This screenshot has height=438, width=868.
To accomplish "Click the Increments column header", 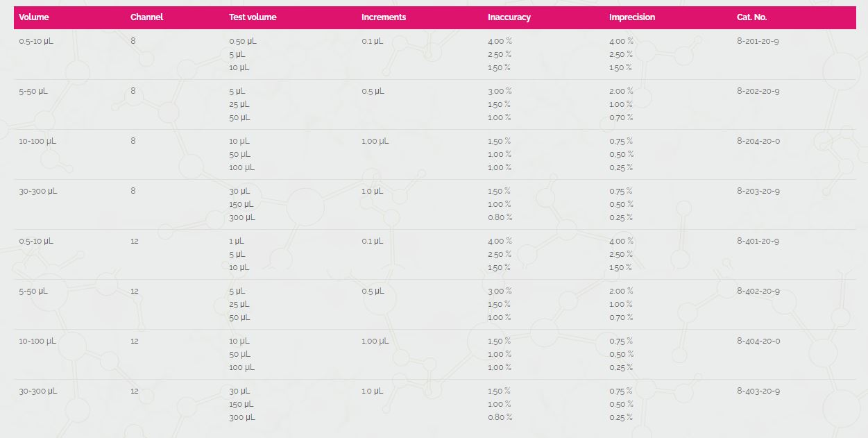I will coord(384,17).
